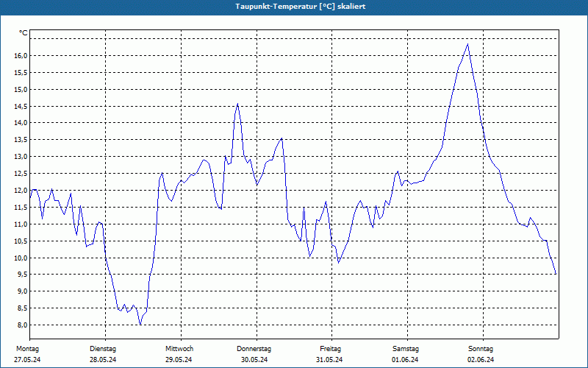Click the Samstag day label
Screen dimensions: 588x368
[x=406, y=349]
